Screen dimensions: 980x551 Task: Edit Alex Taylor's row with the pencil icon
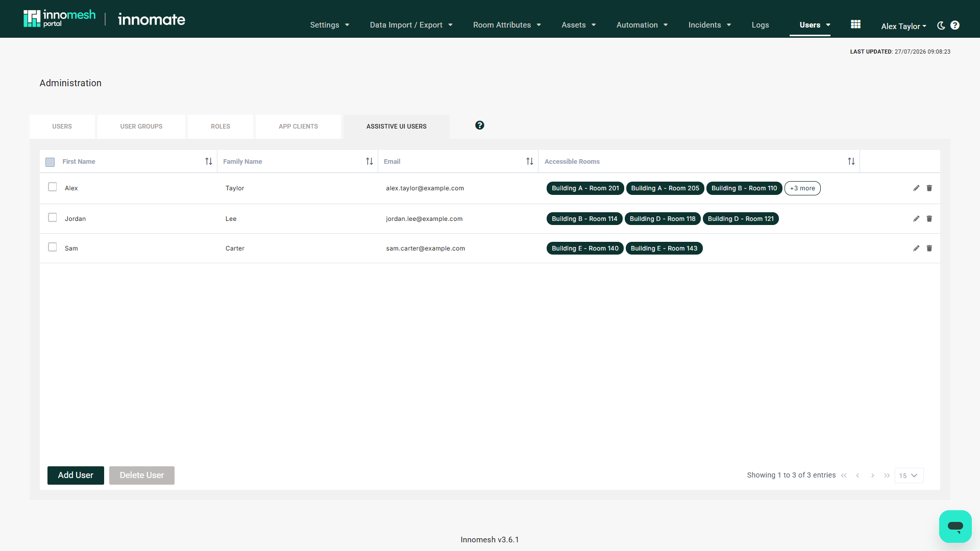pos(916,188)
